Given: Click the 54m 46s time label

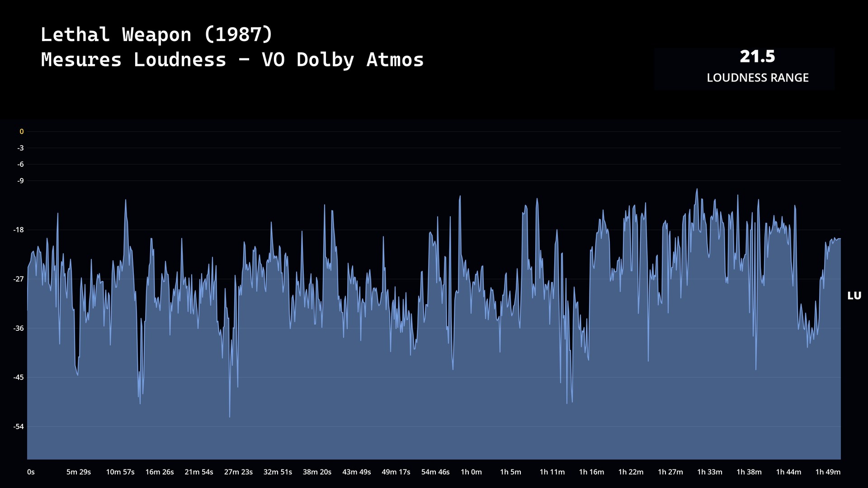Looking at the screenshot, I should [435, 472].
